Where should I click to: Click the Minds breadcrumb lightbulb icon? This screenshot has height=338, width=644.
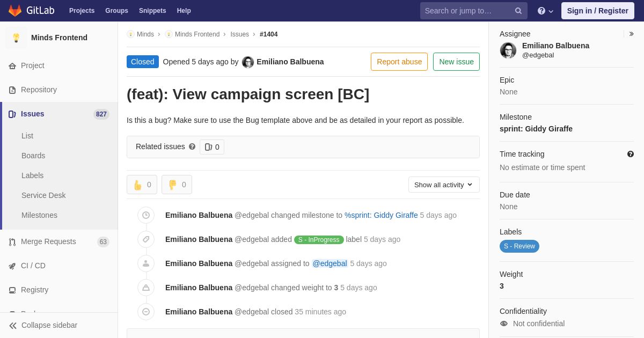pyautogui.click(x=130, y=34)
